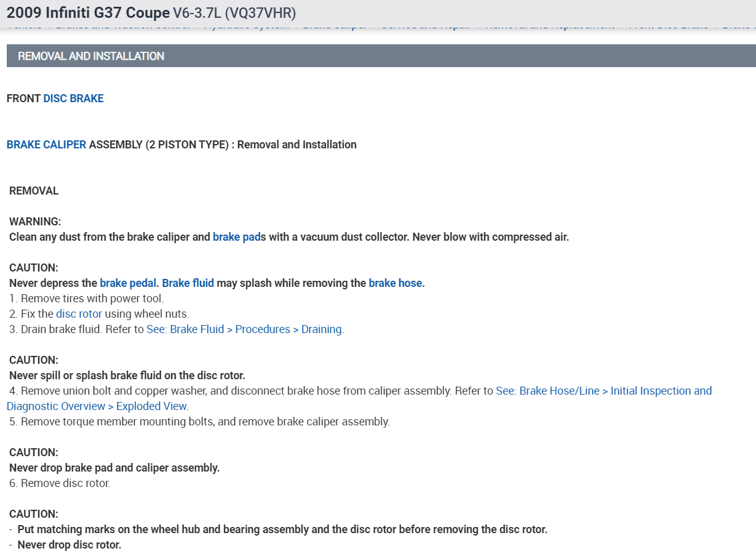756x559 pixels.
Task: Click the REMOVAL AND INSTALLATION header bar
Action: [91, 56]
